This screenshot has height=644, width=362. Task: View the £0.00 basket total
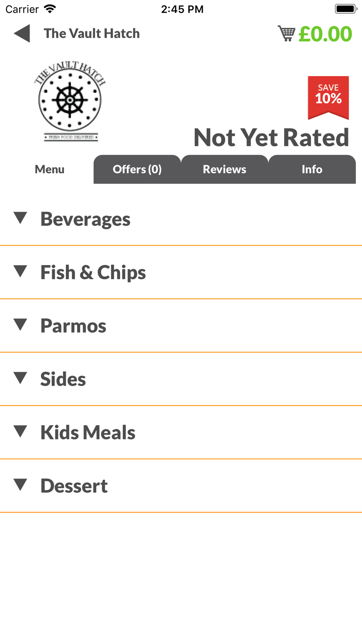pyautogui.click(x=325, y=34)
